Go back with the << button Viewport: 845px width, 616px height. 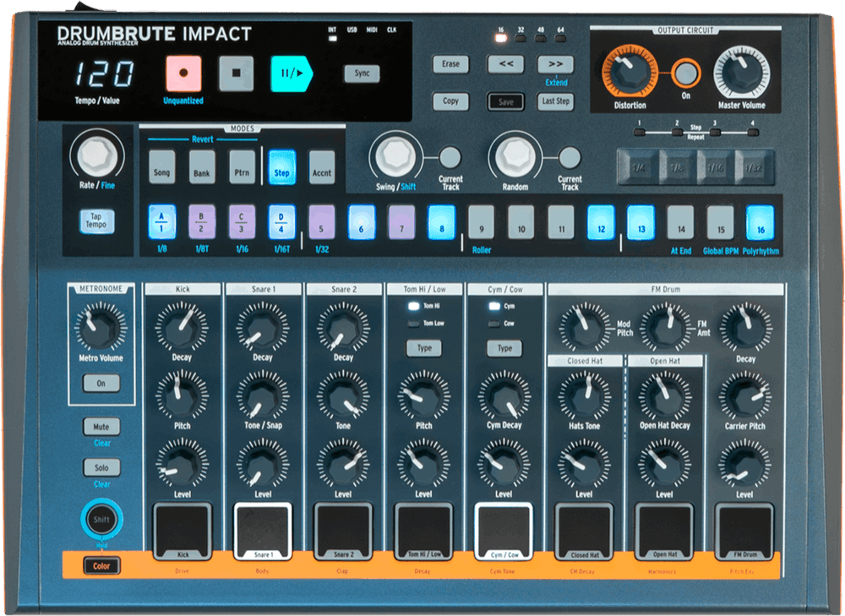point(505,64)
